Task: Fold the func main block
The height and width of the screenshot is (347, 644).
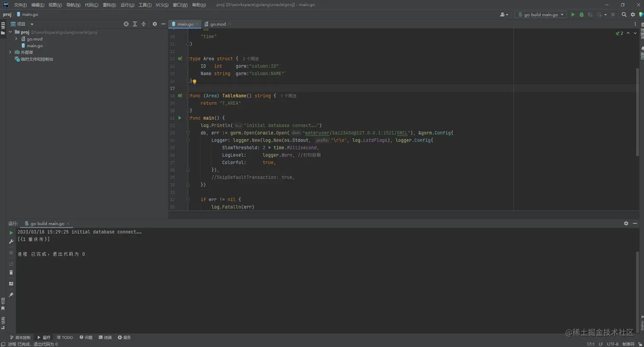Action: 187,118
